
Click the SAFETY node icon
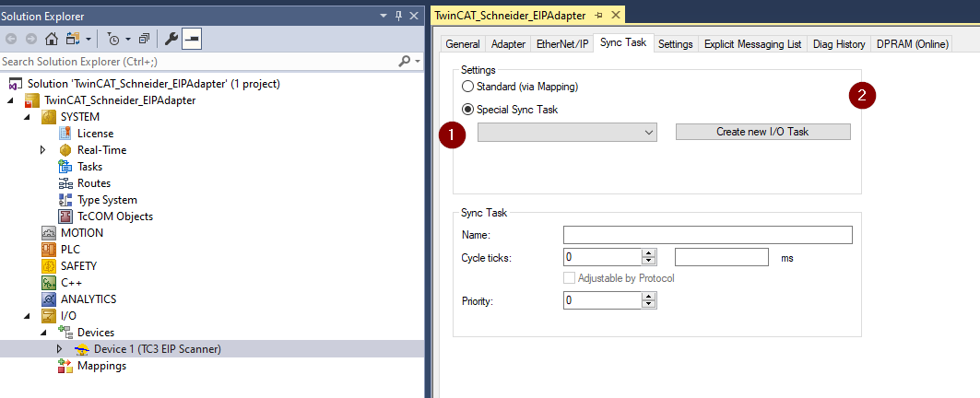49,265
